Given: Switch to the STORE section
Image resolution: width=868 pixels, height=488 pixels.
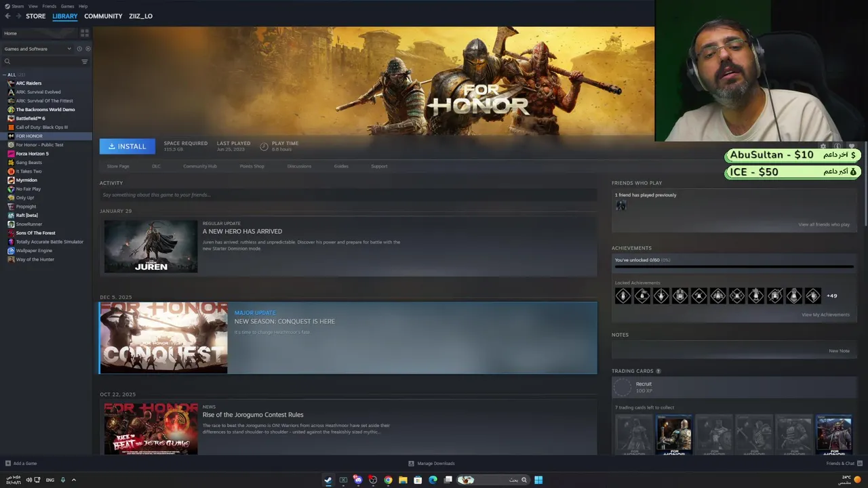Looking at the screenshot, I should point(36,16).
